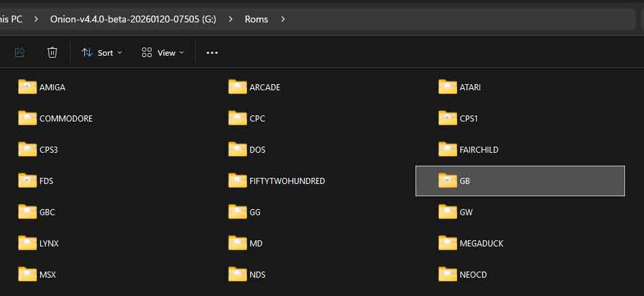Select the MEGADUCK folder icon
644x296 pixels.
click(x=447, y=243)
